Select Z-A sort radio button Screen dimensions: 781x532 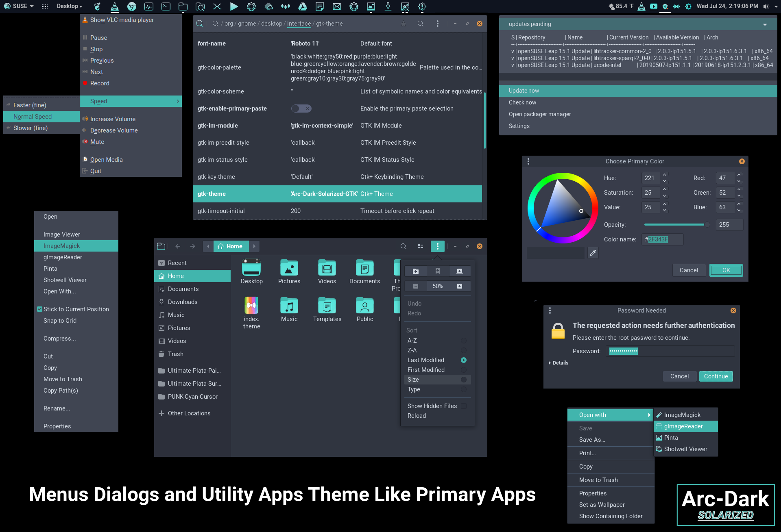click(464, 350)
